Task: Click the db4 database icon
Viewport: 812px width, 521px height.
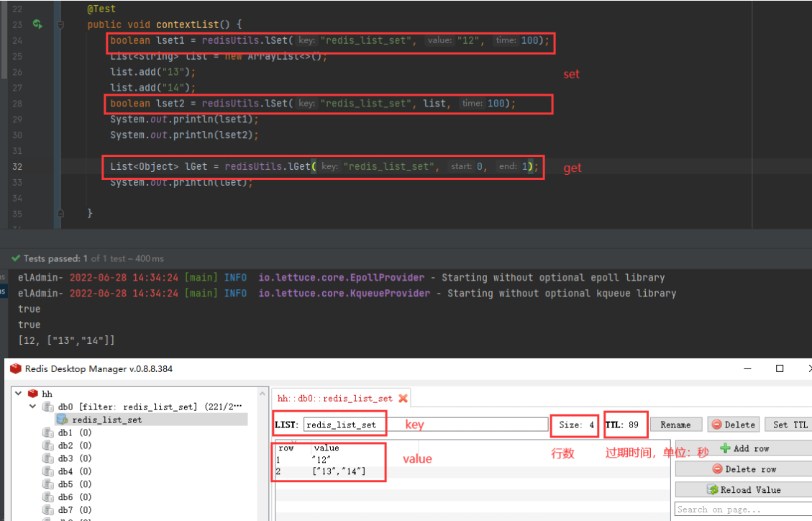Action: click(48, 471)
